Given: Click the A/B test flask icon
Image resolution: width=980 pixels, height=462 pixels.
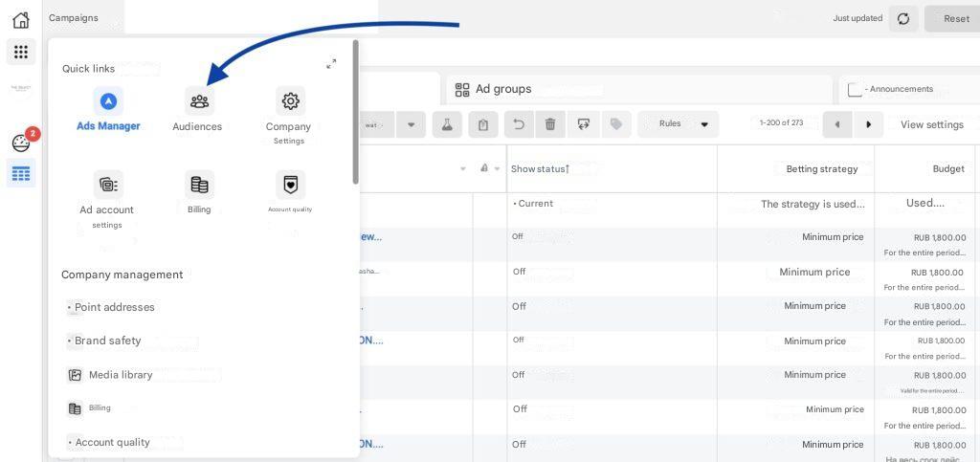Looking at the screenshot, I should coord(447,124).
